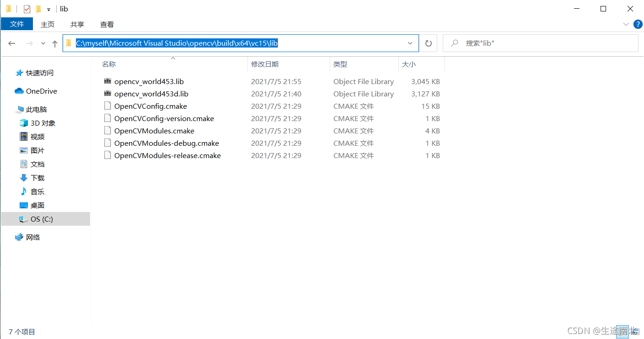The width and height of the screenshot is (644, 339).
Task: Open the recent locations dropdown arrow
Action: 43,43
